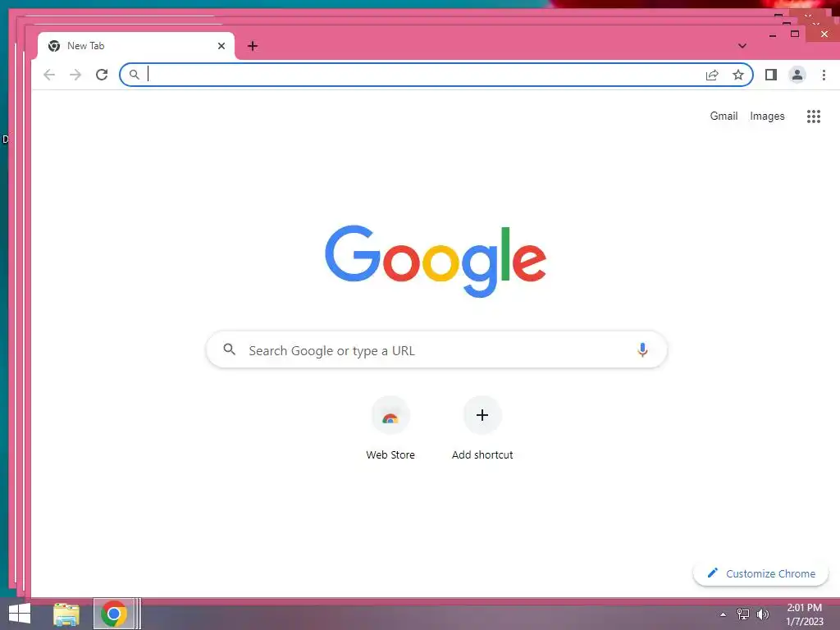Open the Windows Start menu
This screenshot has width=840, height=630.
(x=20, y=614)
